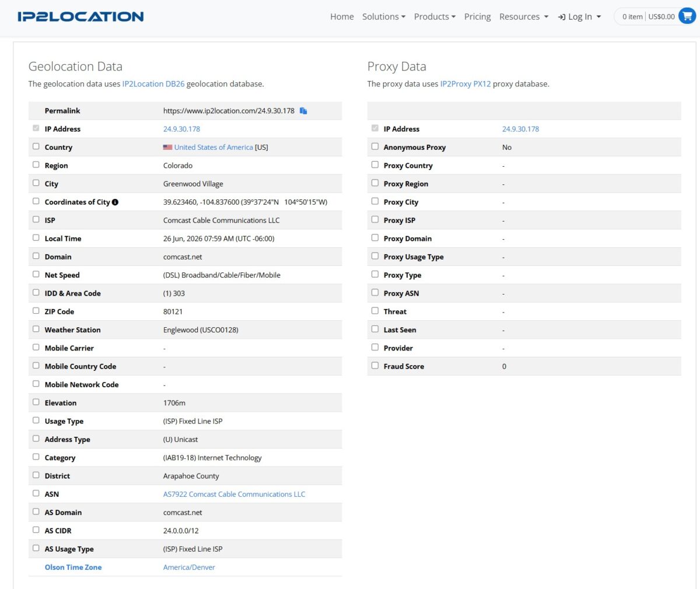Check the ISP checkbox in Geolocation Data
Screen dimensions: 700x589
(x=36, y=219)
